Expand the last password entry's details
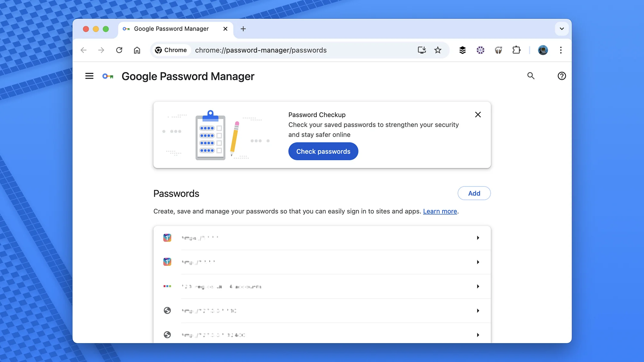The width and height of the screenshot is (644, 362). click(478, 335)
